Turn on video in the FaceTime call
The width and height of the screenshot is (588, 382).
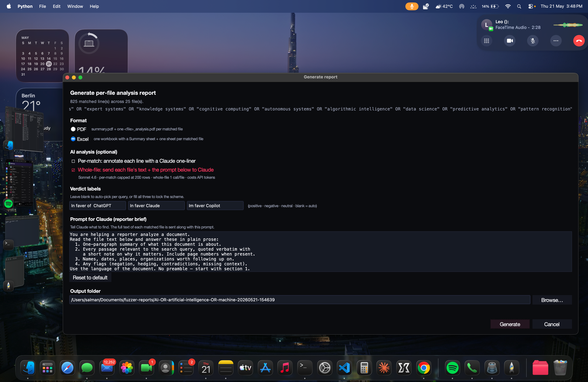510,41
